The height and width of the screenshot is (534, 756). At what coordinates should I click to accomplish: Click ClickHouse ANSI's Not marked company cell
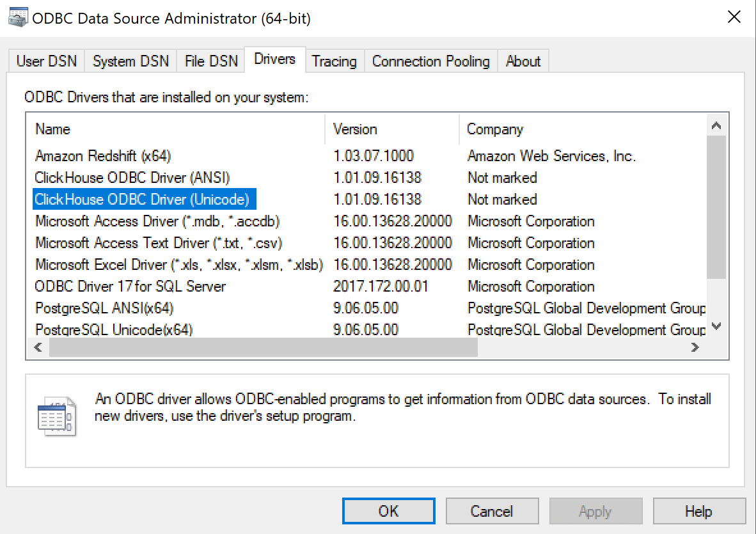click(502, 178)
